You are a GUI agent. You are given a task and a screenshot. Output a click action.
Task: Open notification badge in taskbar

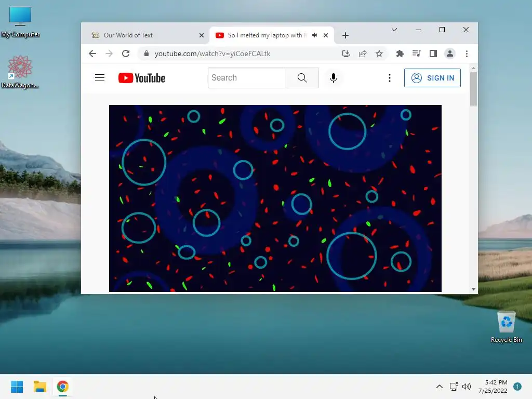[x=517, y=387]
